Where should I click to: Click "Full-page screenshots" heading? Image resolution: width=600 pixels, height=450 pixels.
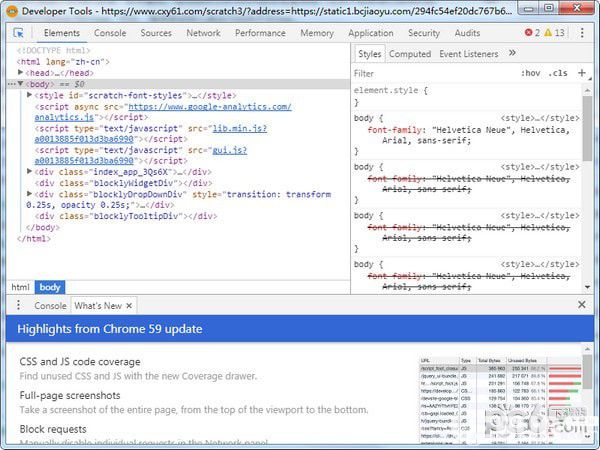pyautogui.click(x=70, y=395)
